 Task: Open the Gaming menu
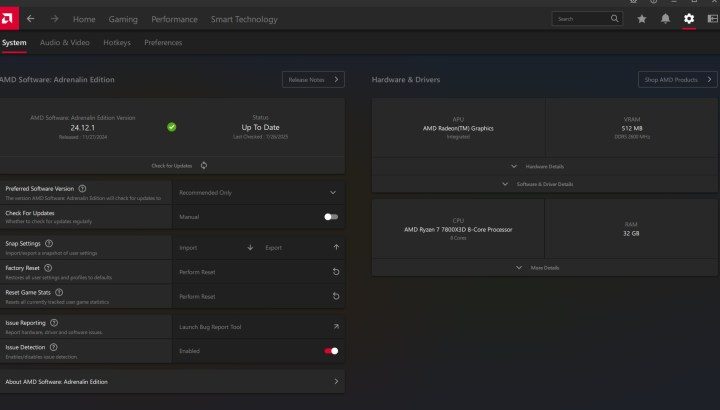[x=123, y=19]
